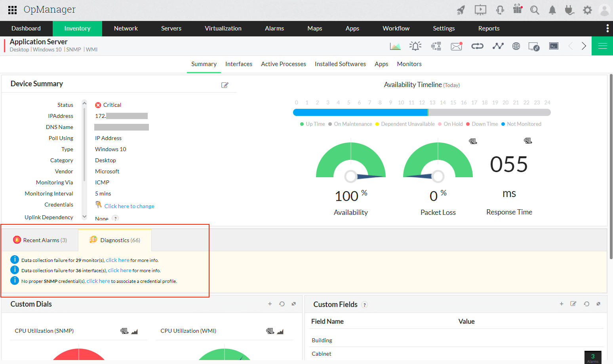Go to the next device with the right chevron
The width and height of the screenshot is (613, 364).
coord(584,46)
